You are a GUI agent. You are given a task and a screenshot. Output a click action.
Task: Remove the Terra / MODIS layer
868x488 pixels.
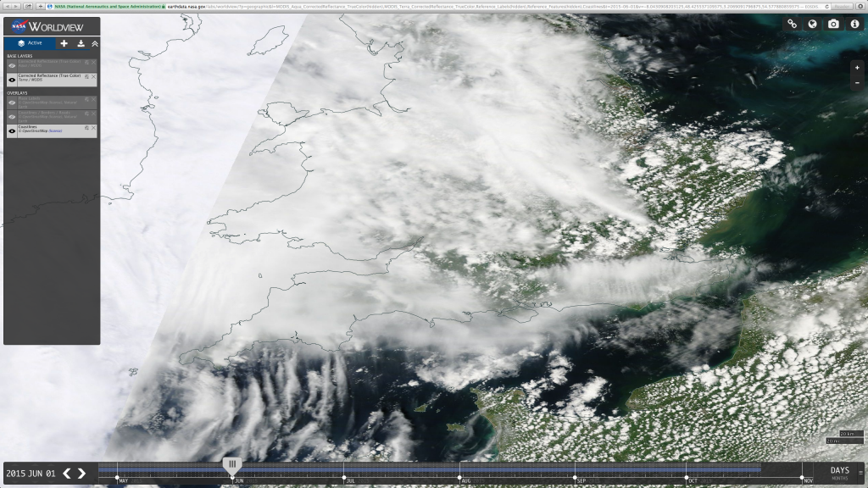click(x=93, y=77)
